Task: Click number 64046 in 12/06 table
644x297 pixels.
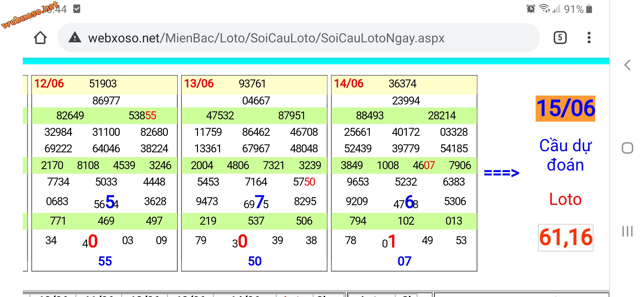Action: (x=106, y=148)
